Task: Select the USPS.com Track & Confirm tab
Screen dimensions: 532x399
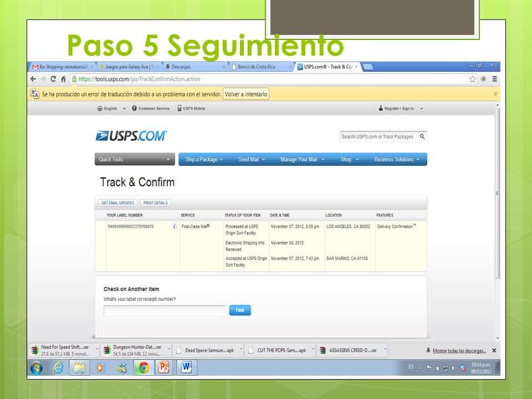Action: [x=327, y=67]
